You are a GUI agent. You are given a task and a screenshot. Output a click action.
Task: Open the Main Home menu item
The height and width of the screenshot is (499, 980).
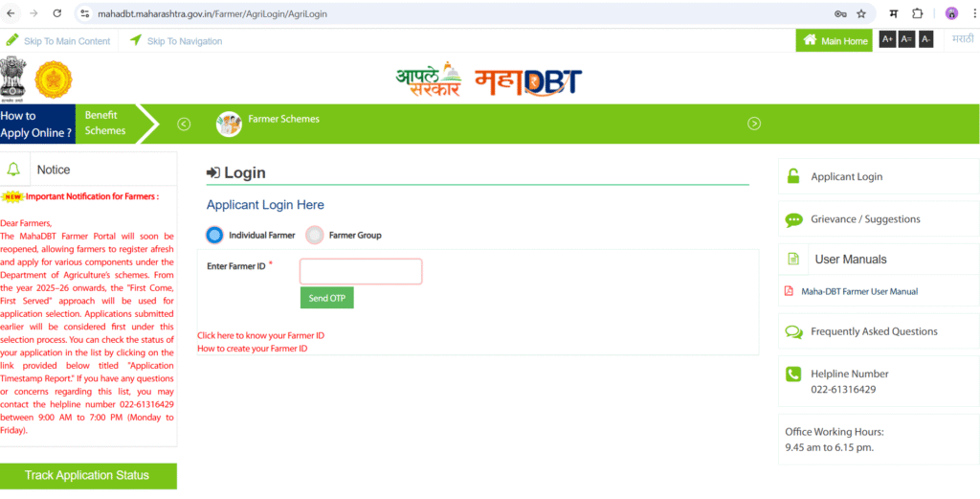[x=835, y=40]
